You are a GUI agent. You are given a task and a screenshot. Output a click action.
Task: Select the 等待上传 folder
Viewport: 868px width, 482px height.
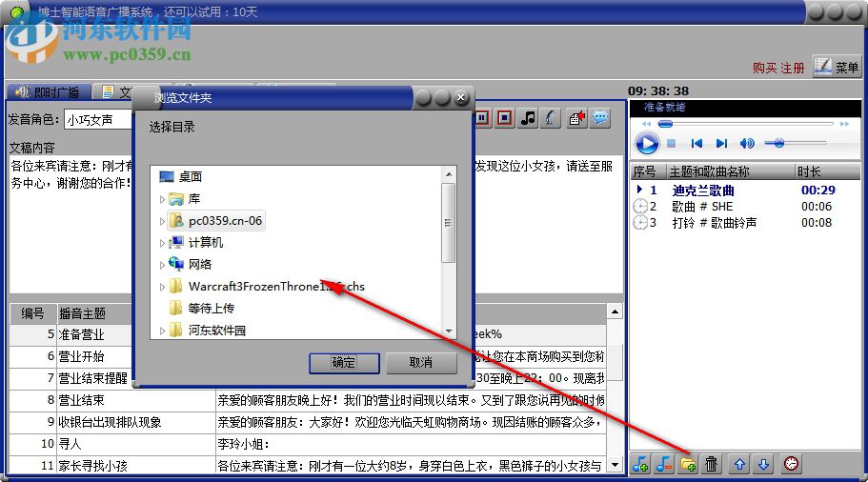tap(201, 309)
